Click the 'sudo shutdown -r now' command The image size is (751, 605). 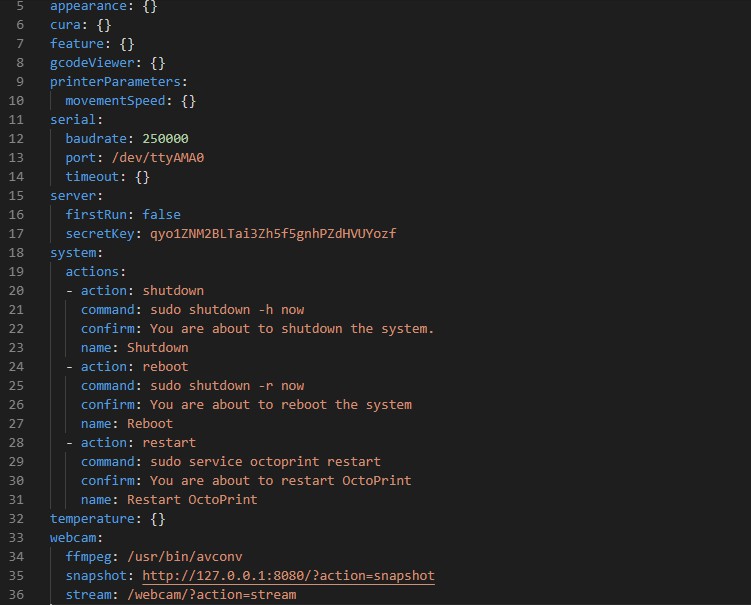pos(227,386)
